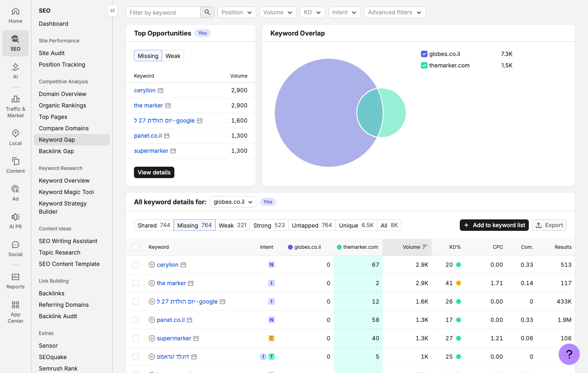Add panet.co.il keyword via plus icon
The image size is (588, 373).
152,320
